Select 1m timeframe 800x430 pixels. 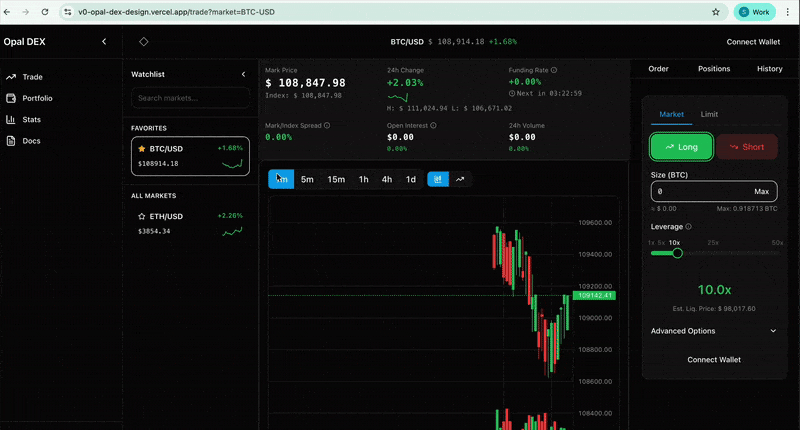(x=281, y=179)
